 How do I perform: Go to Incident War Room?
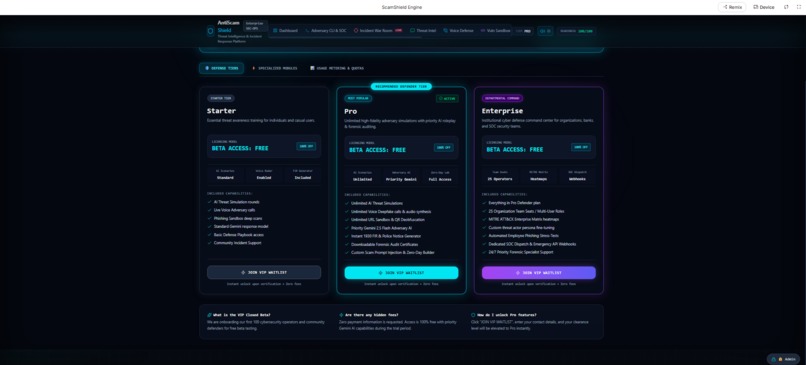(378, 30)
